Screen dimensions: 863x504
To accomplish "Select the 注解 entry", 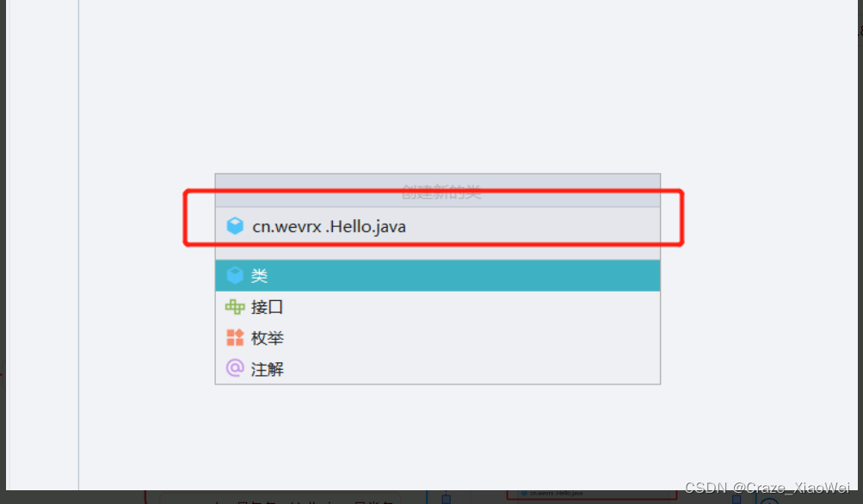I will coord(438,368).
